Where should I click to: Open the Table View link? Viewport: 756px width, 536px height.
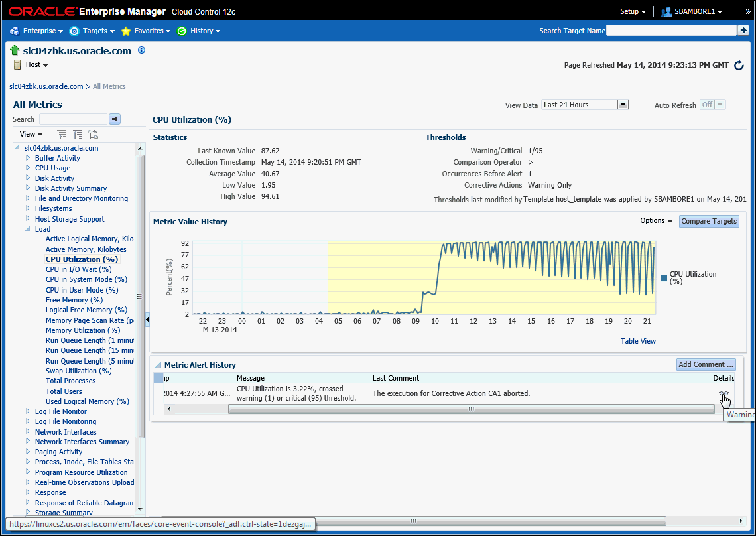pyautogui.click(x=638, y=341)
